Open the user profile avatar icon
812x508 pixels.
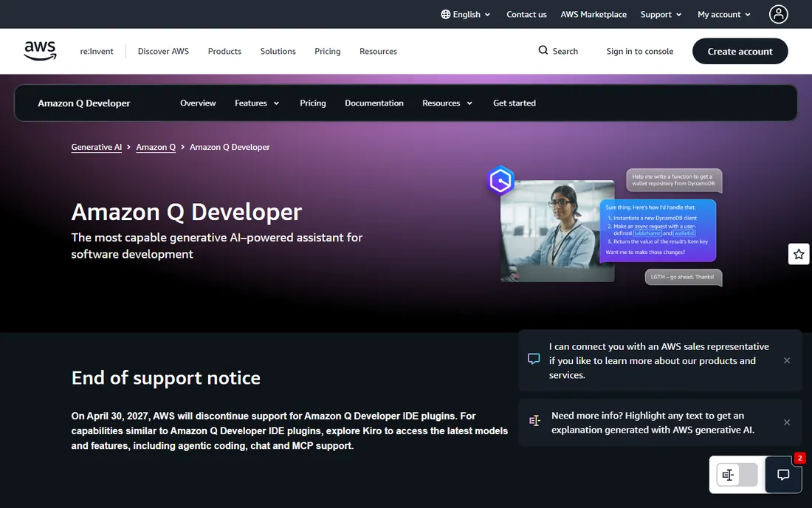pos(778,15)
